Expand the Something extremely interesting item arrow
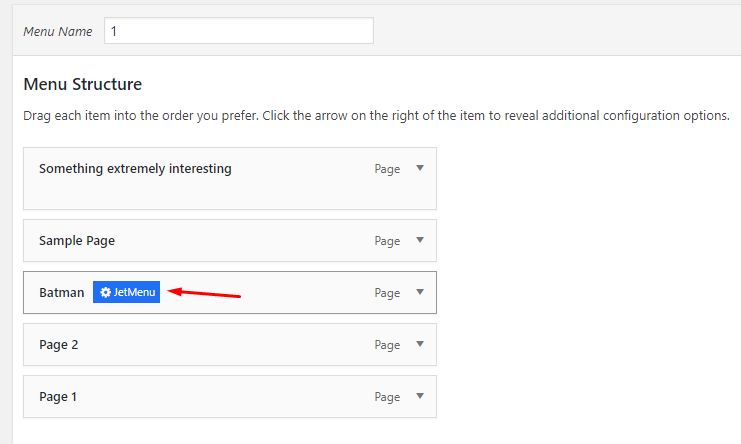The height and width of the screenshot is (444, 741). 420,168
